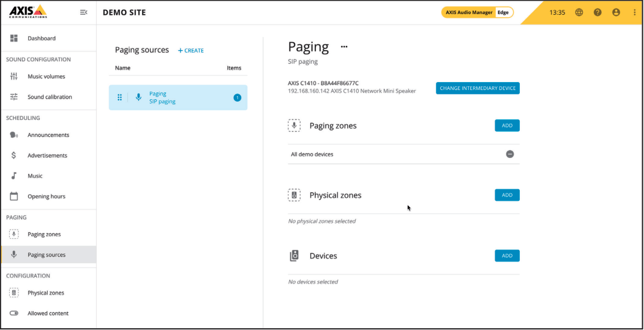Click the Paging sources list heading

coord(141,50)
